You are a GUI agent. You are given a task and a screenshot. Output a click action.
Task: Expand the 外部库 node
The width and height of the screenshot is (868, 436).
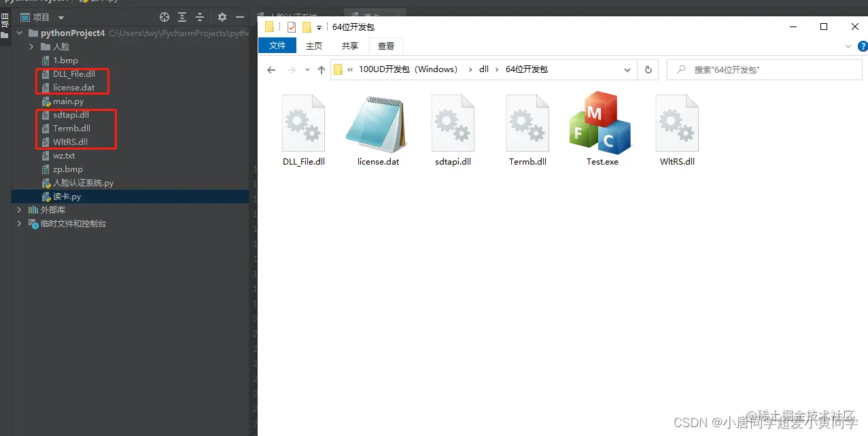point(19,209)
